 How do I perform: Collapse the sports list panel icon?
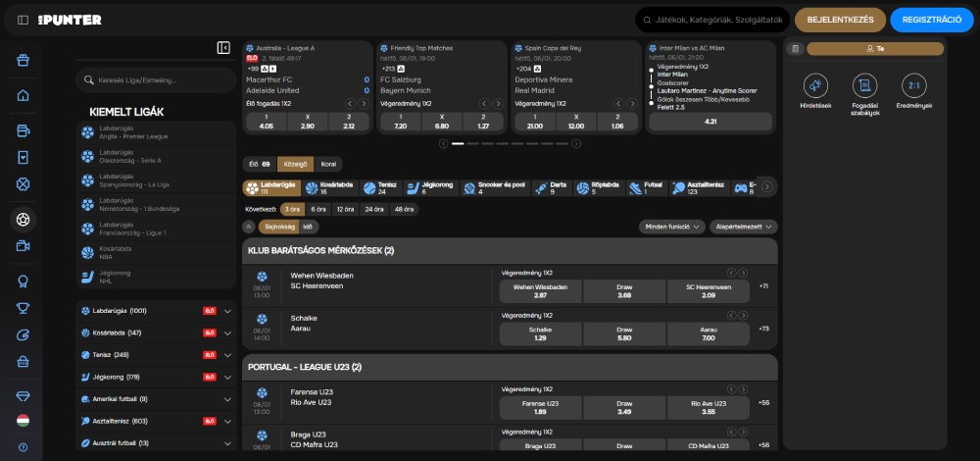[223, 47]
